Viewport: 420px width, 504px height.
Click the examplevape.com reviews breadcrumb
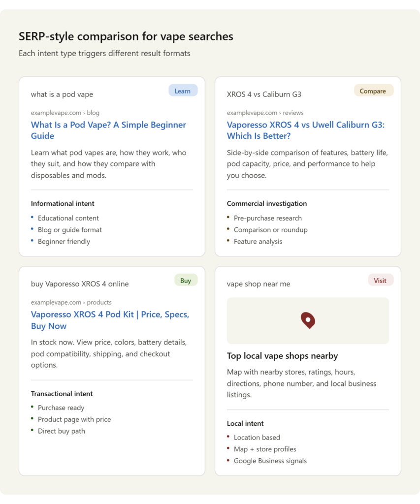pos(265,113)
